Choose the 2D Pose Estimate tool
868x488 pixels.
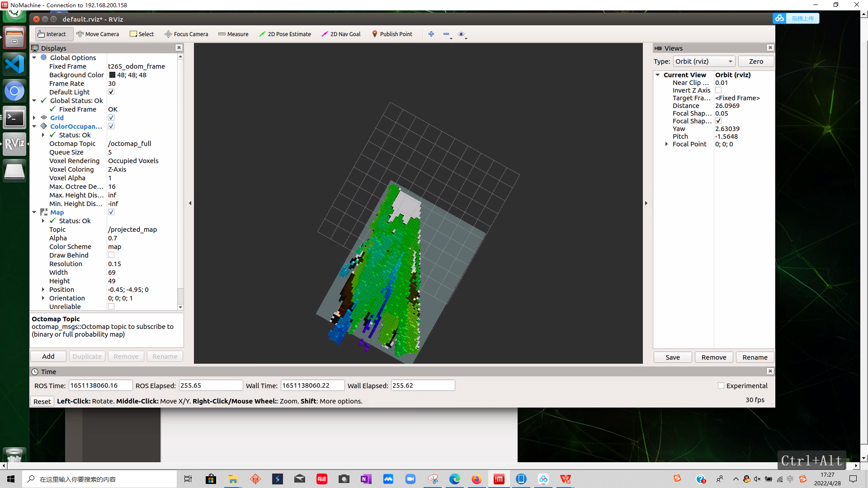coord(285,34)
